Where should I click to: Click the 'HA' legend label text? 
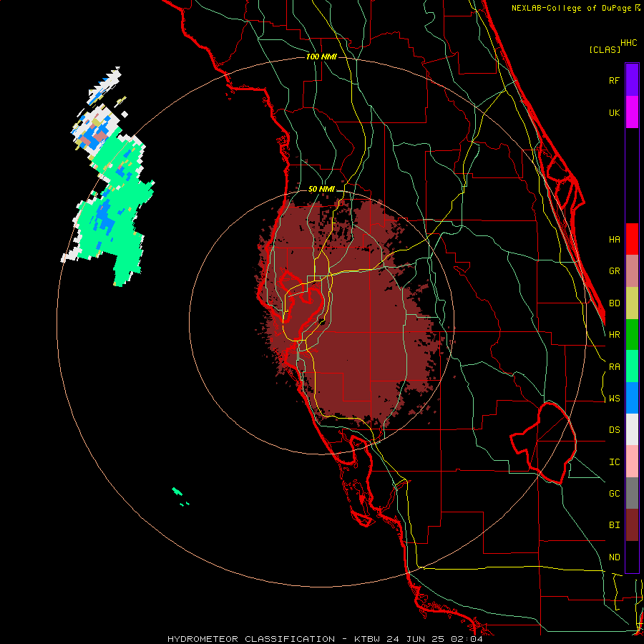[x=614, y=240]
